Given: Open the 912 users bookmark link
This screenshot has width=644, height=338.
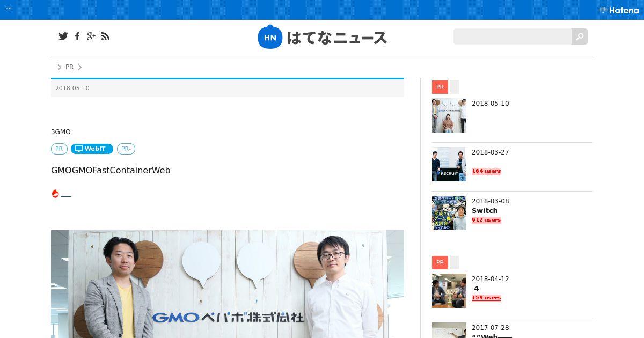Looking at the screenshot, I should point(486,220).
